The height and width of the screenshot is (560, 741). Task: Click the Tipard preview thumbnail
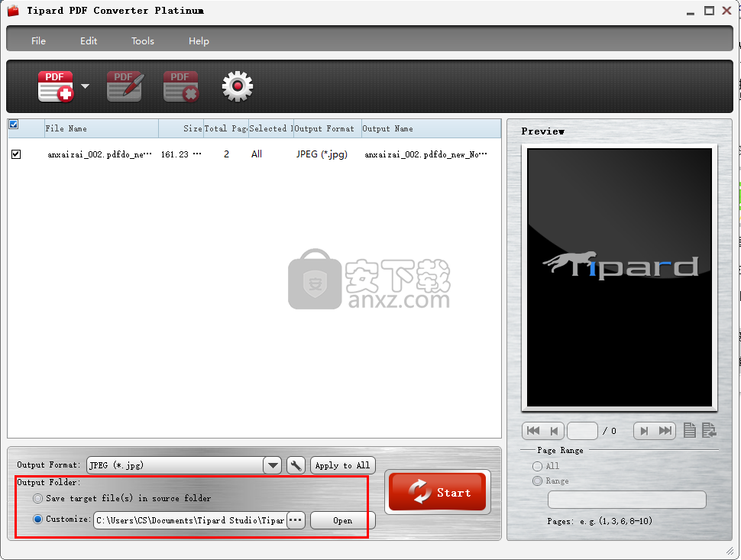[x=619, y=277]
